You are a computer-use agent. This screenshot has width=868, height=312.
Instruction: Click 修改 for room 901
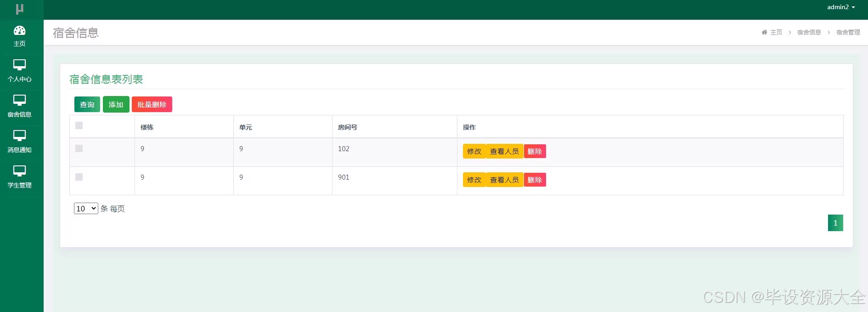pyautogui.click(x=474, y=180)
